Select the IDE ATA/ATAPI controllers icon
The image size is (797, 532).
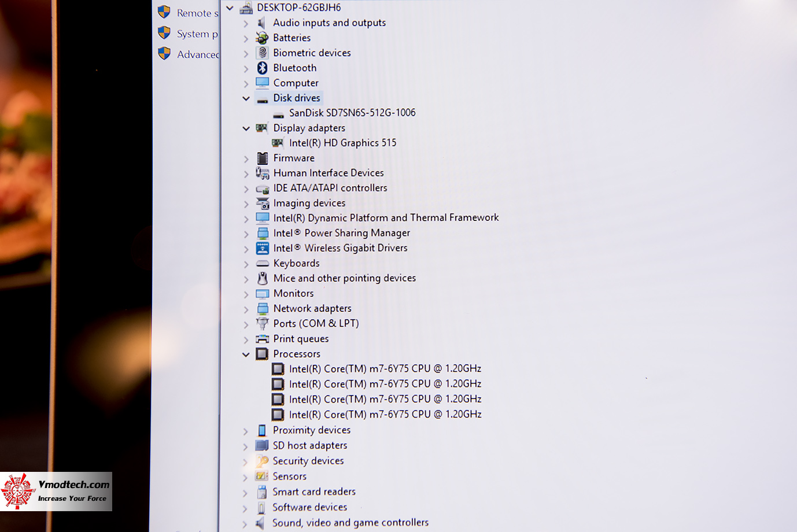coord(263,189)
